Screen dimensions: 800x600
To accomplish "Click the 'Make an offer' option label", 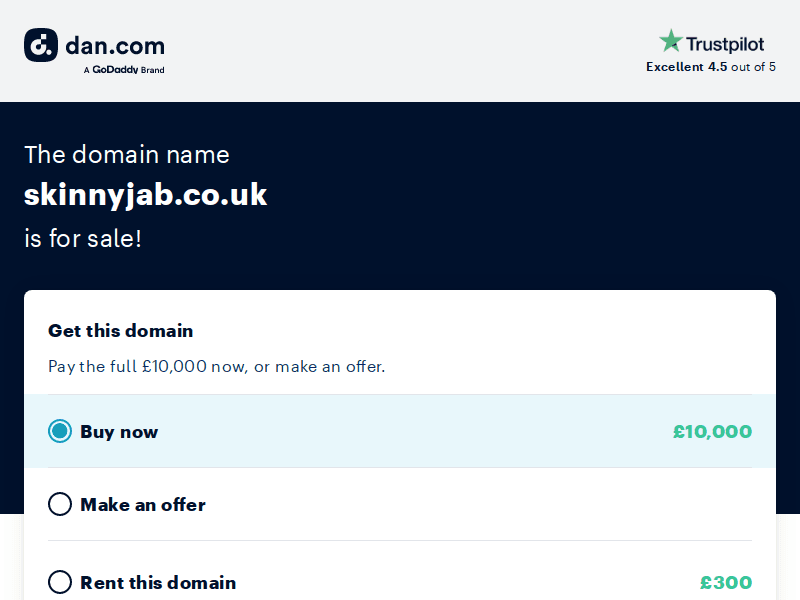I will [x=143, y=505].
